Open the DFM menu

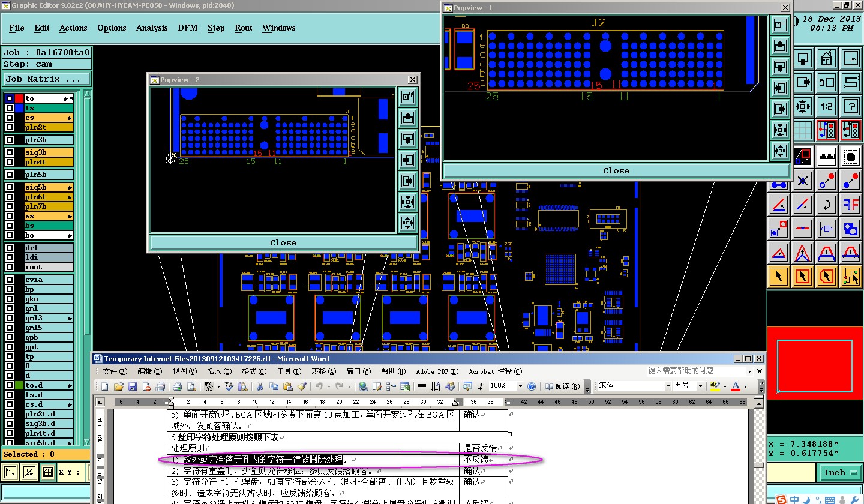pyautogui.click(x=188, y=28)
